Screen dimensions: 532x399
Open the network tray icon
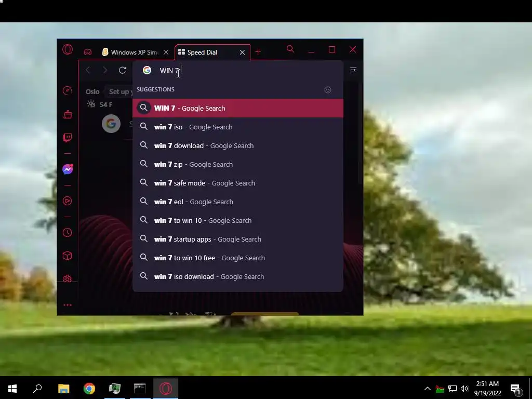click(453, 389)
